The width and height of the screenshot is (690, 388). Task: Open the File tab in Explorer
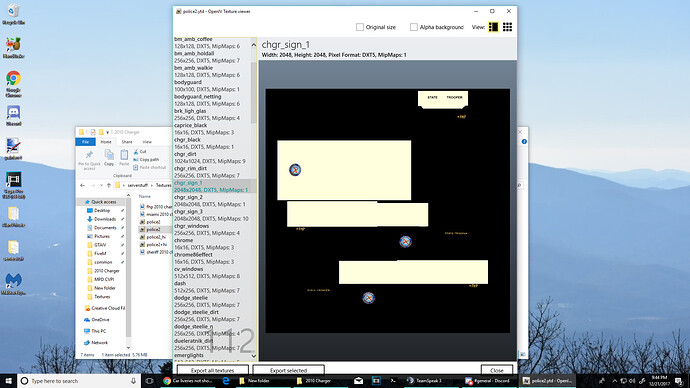point(85,142)
